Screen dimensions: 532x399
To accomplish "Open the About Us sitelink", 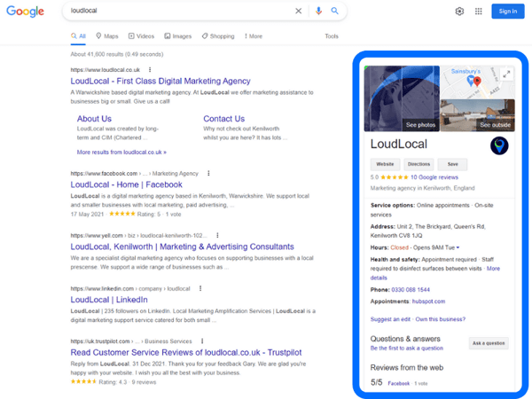I will [x=94, y=119].
